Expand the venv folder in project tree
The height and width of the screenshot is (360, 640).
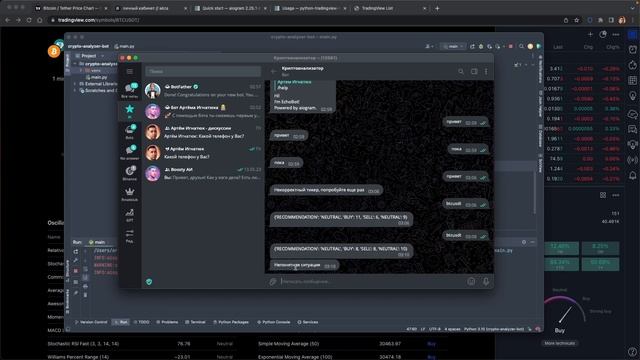81,71
